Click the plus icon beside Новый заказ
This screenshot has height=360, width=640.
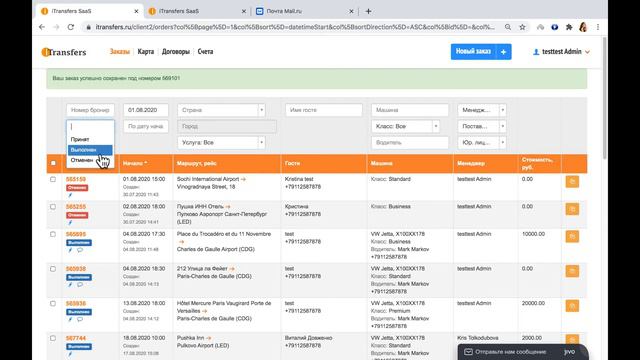click(x=503, y=52)
